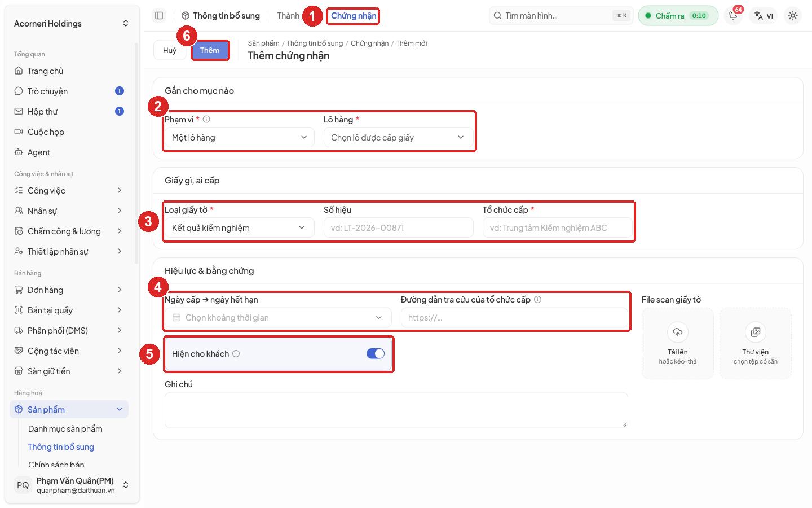Open the Phạm vi dropdown
The image size is (812, 508).
point(240,138)
